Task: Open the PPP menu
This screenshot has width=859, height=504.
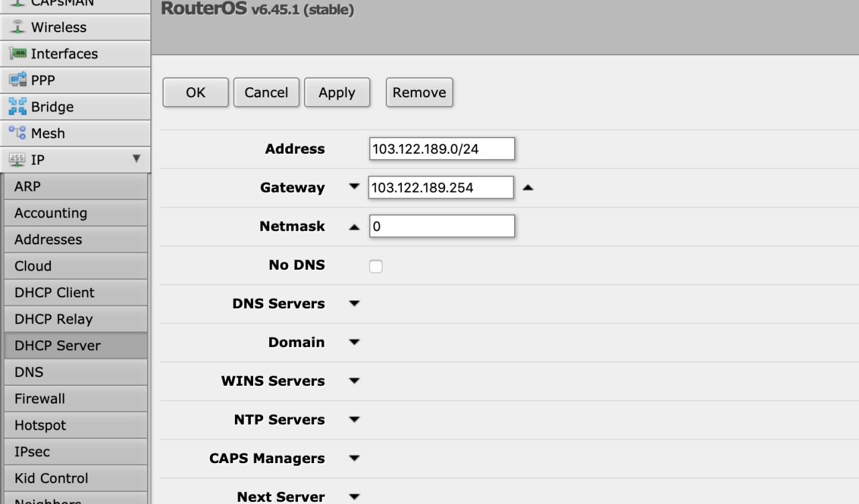Action: tap(75, 81)
